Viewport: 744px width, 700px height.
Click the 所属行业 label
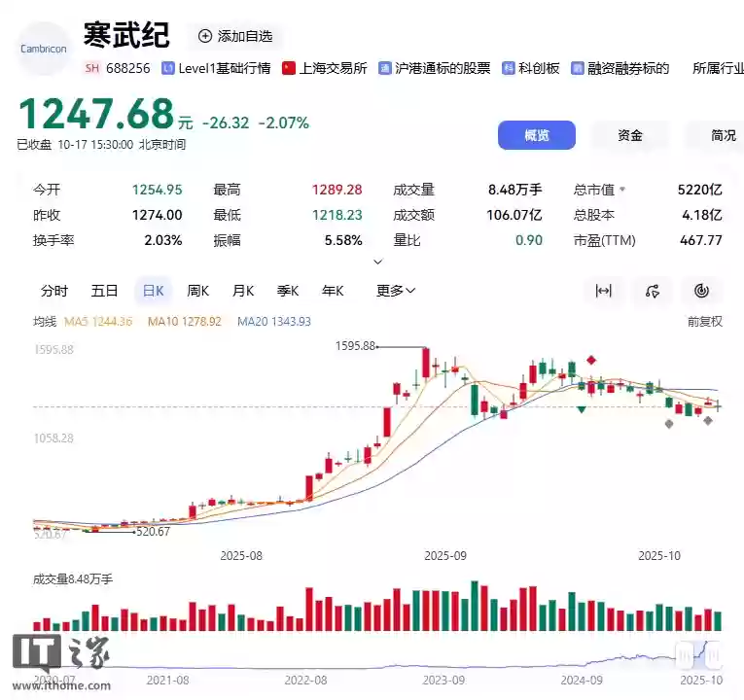[x=719, y=69]
